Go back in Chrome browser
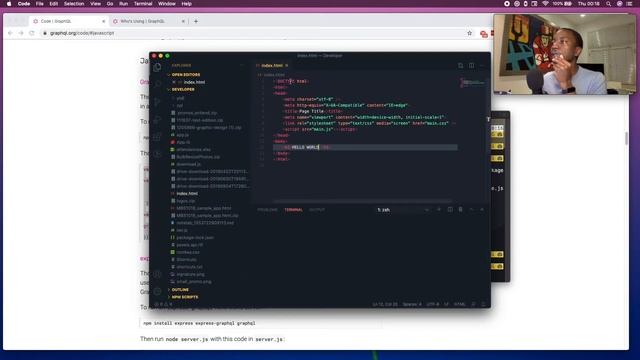The height and width of the screenshot is (360, 640). (x=10, y=33)
